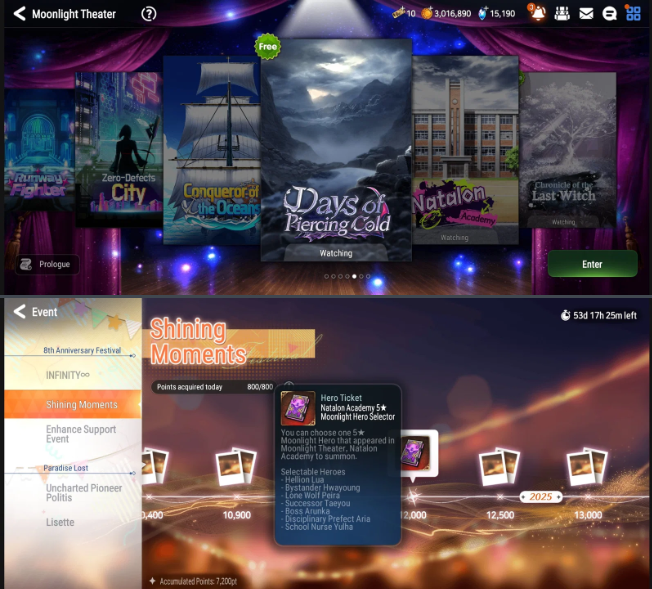This screenshot has height=589, width=652.
Task: Select the Runway Fighter poster
Action: (x=40, y=148)
